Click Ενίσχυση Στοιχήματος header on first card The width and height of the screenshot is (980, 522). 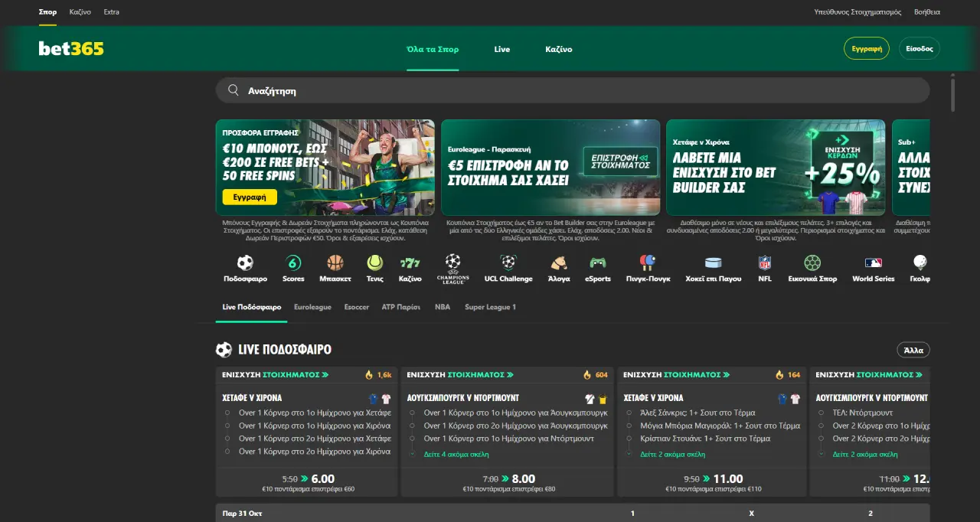[x=276, y=375]
